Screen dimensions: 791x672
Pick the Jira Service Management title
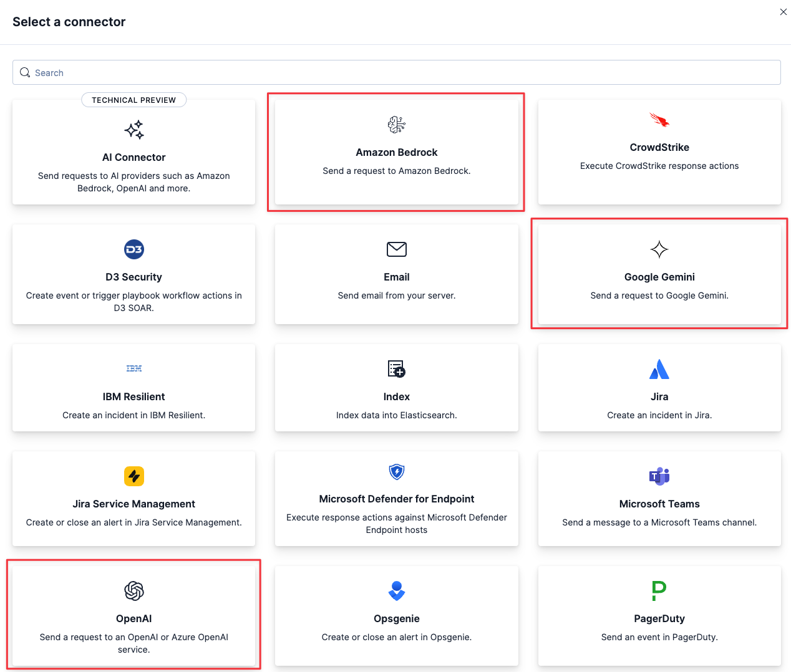point(134,504)
